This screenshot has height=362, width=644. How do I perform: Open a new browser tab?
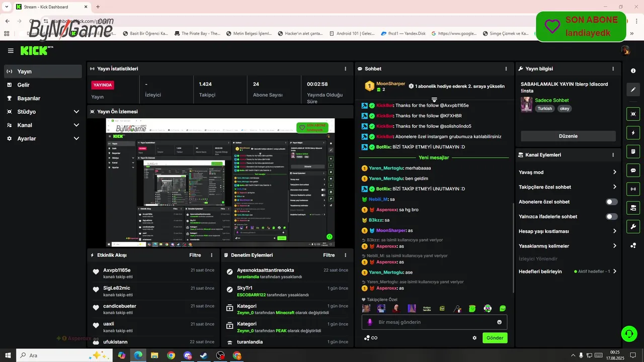[98, 7]
